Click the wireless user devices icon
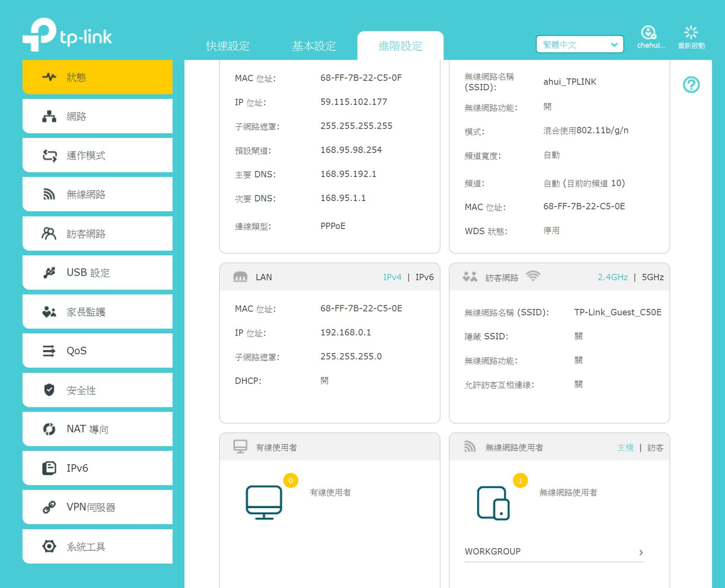Image resolution: width=725 pixels, height=588 pixels. point(493,503)
